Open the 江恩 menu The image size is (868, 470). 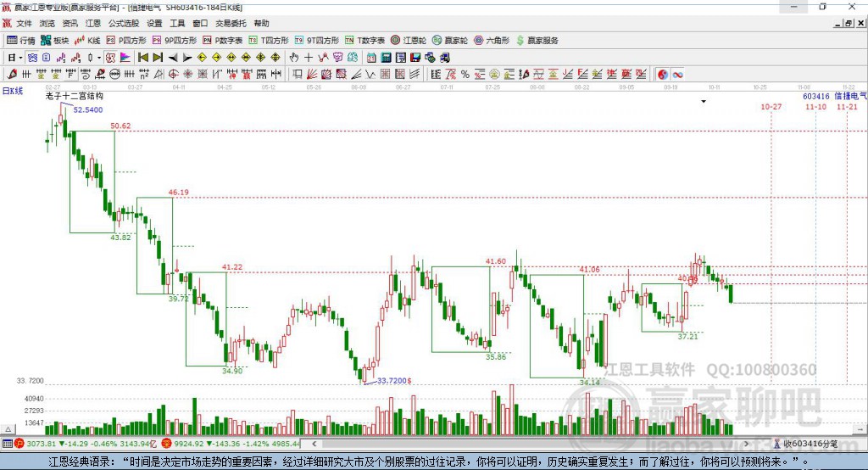(93, 23)
